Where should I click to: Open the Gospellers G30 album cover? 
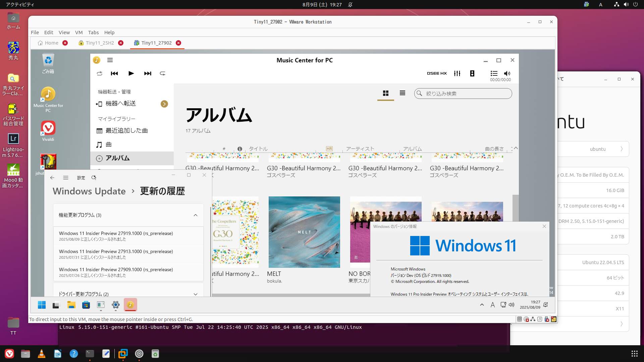(x=235, y=232)
